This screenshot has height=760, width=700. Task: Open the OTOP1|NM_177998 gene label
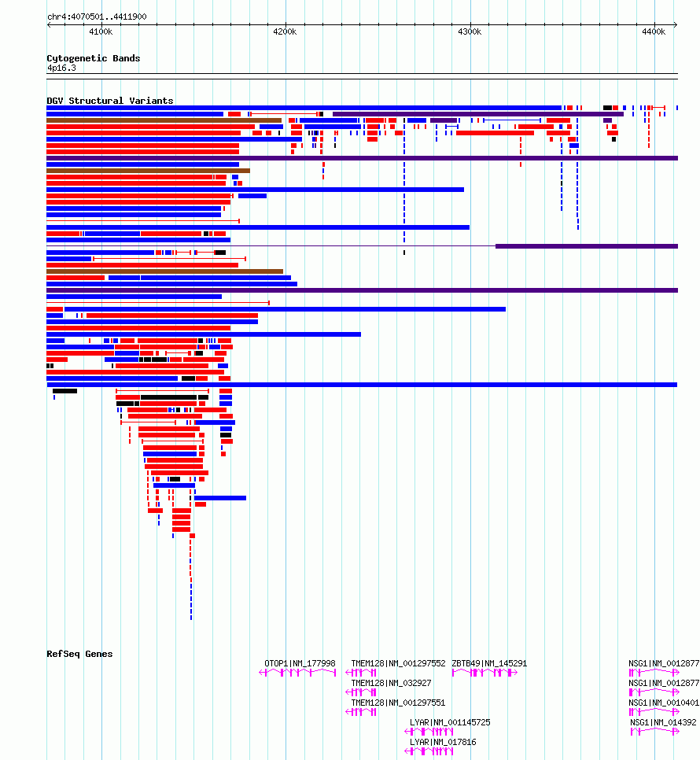[x=300, y=663]
